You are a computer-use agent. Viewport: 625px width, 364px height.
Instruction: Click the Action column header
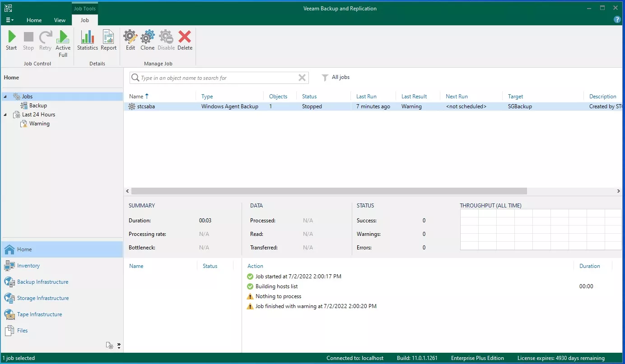255,266
